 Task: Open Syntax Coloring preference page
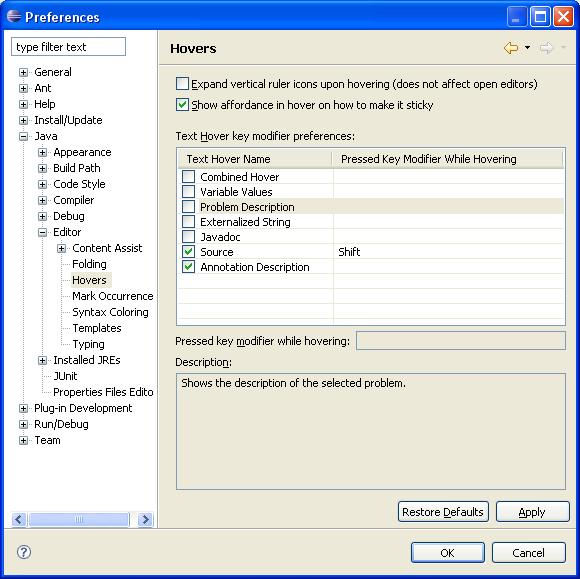(110, 312)
